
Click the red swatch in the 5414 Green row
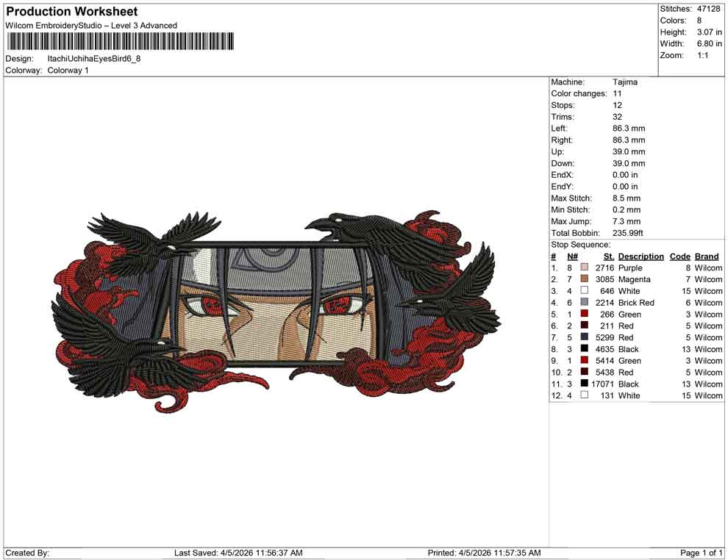point(584,360)
